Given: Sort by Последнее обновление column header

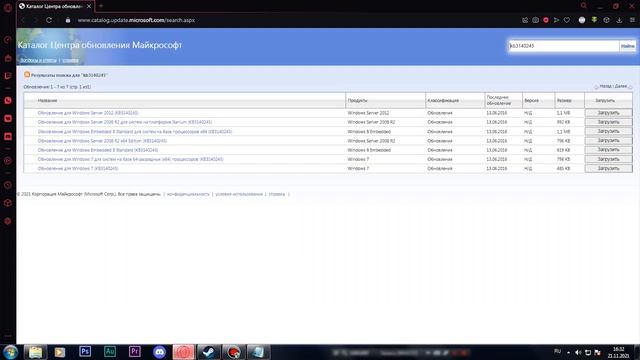Looking at the screenshot, I should point(498,100).
